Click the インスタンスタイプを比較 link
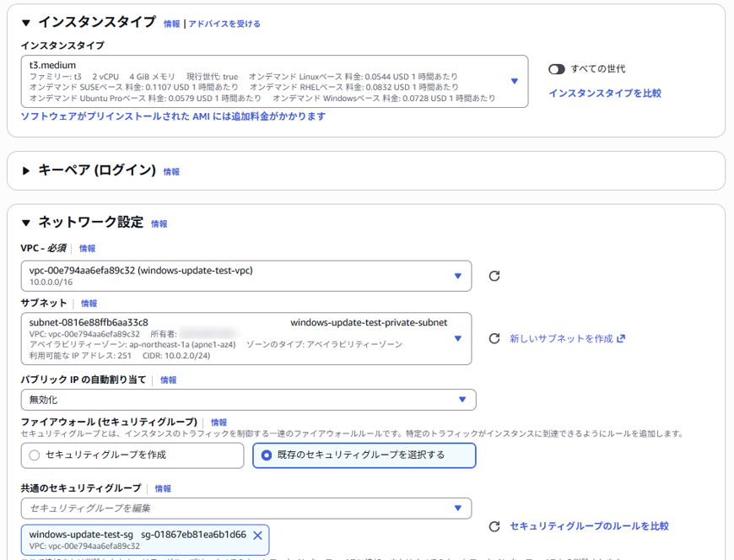Viewport: 734px width, 560px height. (604, 94)
